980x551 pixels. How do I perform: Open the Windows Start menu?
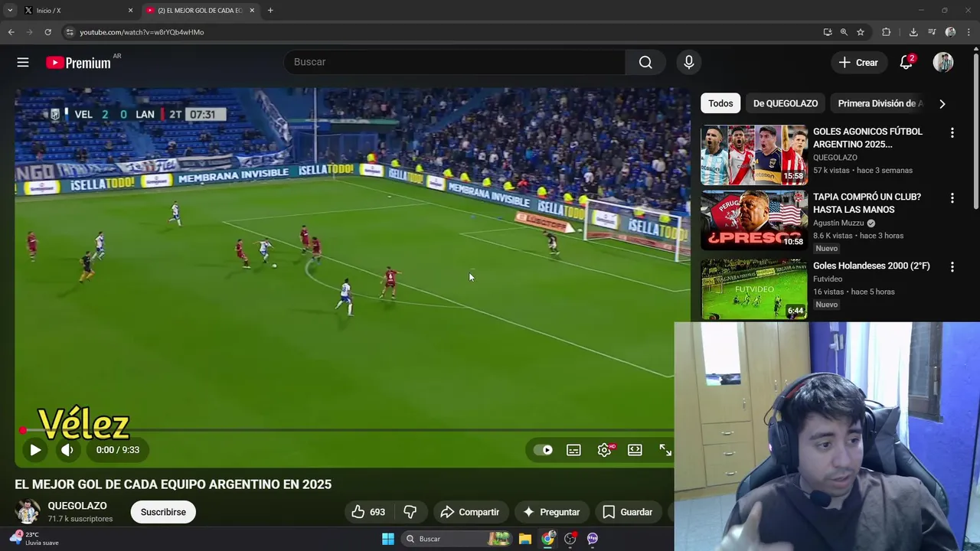(x=388, y=539)
